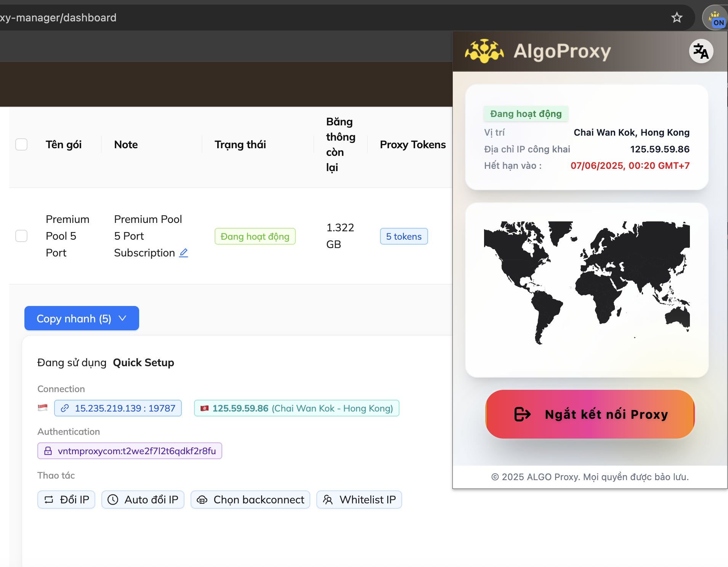Click the link icon beside 15.235.219.139

(x=65, y=408)
